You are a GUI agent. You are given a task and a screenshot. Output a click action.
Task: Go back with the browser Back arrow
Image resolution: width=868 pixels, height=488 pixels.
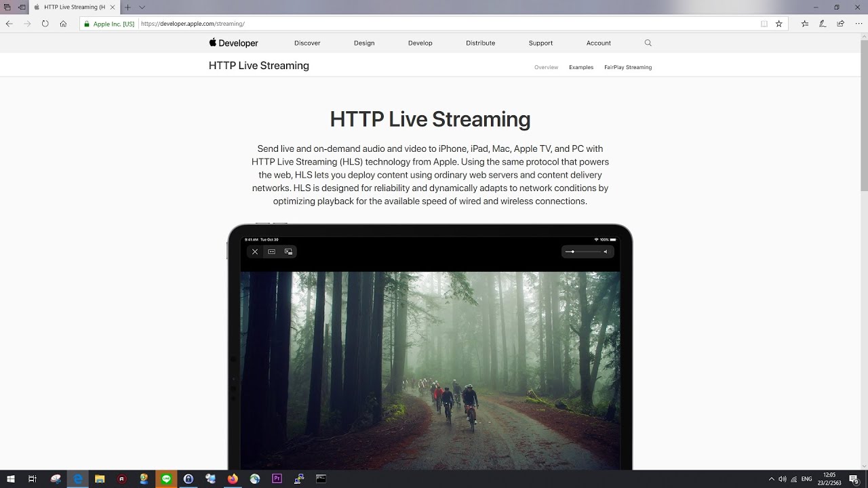(9, 23)
